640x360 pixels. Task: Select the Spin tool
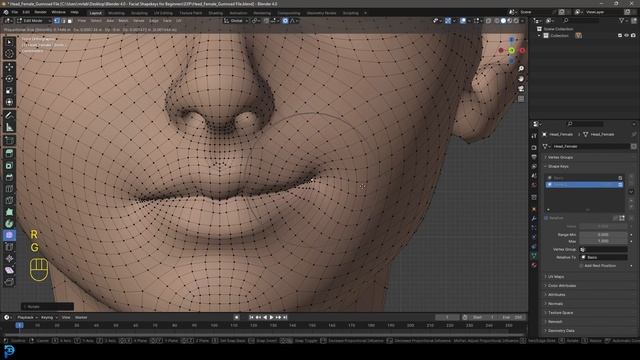point(9,224)
